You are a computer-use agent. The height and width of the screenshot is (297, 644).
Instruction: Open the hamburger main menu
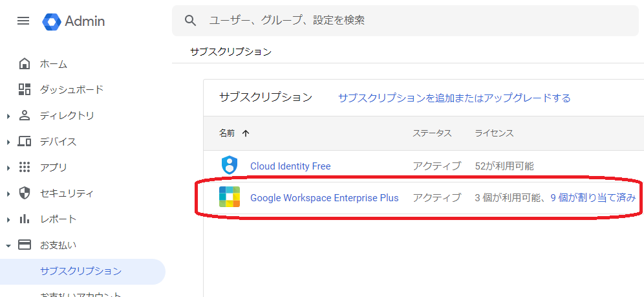[23, 21]
